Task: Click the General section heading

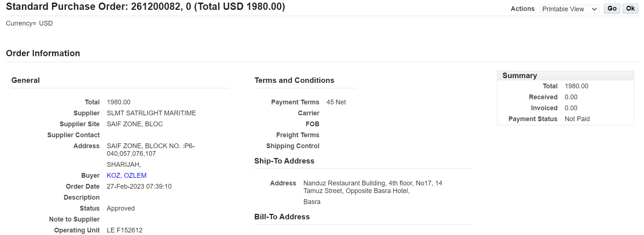Action: coord(26,80)
